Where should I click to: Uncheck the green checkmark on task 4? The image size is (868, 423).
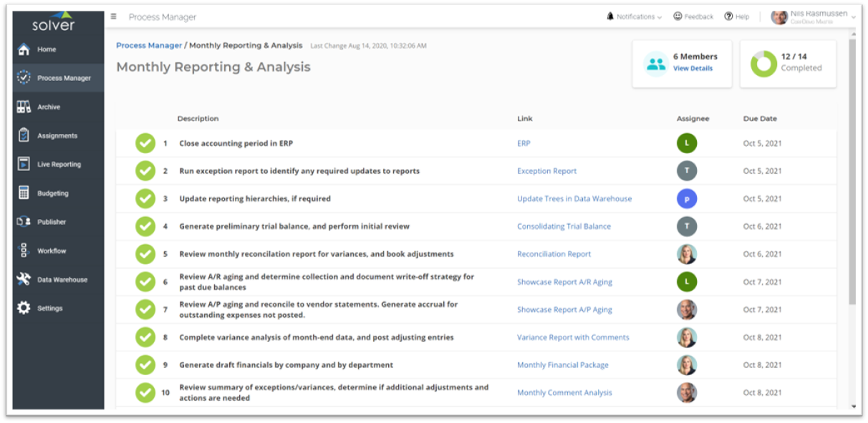click(145, 226)
